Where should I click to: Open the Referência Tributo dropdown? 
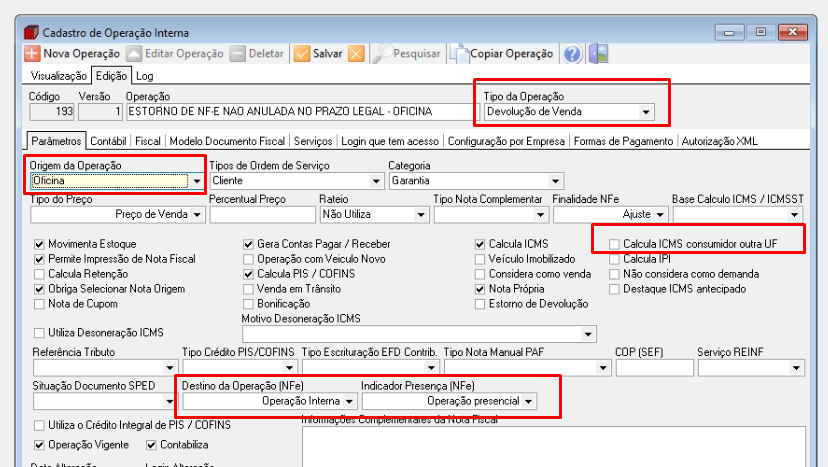170,368
